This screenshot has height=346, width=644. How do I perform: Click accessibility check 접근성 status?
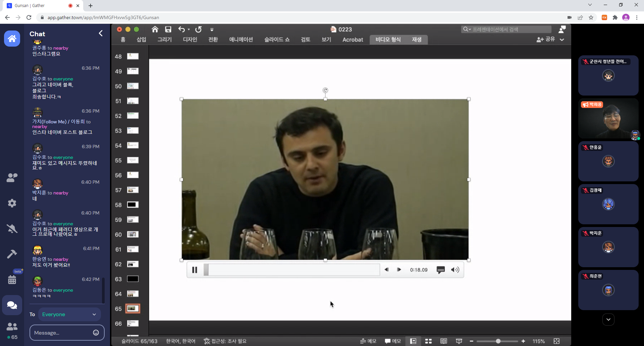click(225, 341)
